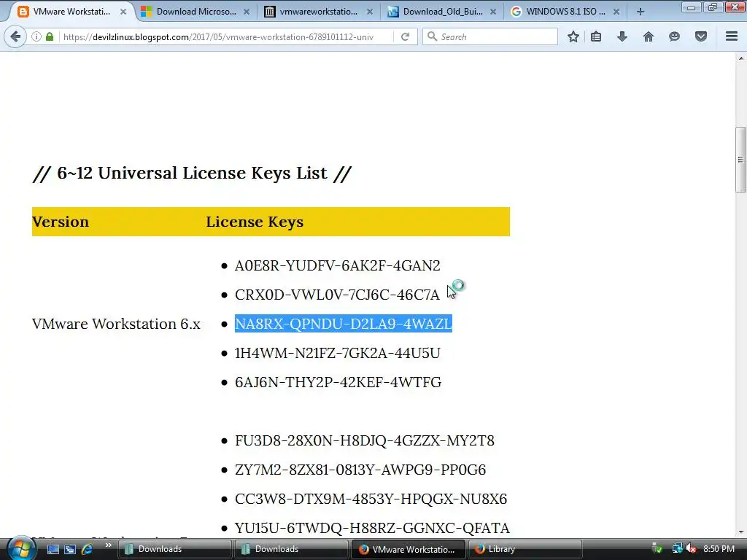Switch to the Download Microsoft tab
Screen dimensions: 747x560
click(196, 12)
